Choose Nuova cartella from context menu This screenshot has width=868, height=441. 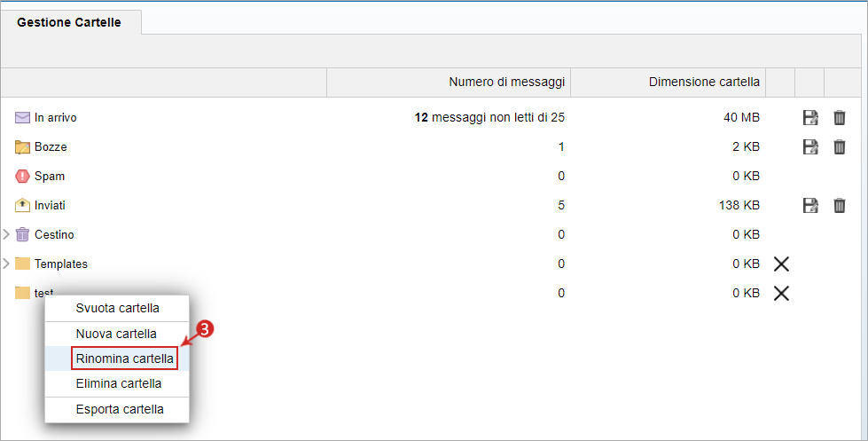point(117,334)
